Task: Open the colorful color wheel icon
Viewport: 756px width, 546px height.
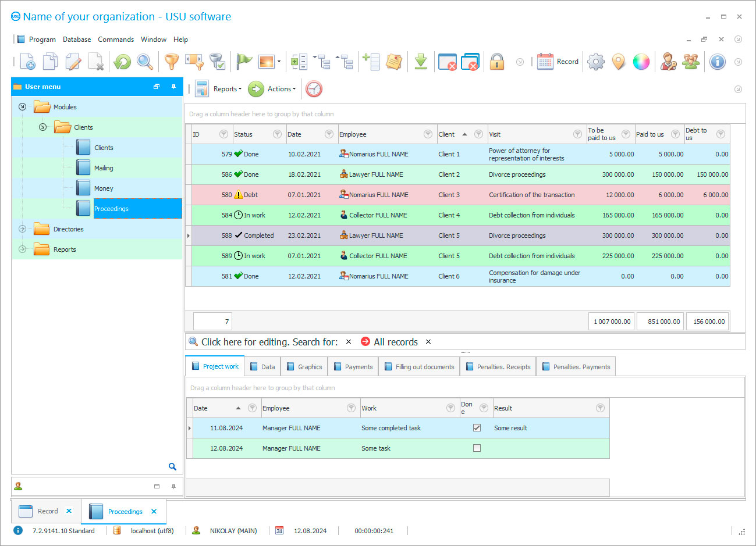Action: click(641, 61)
